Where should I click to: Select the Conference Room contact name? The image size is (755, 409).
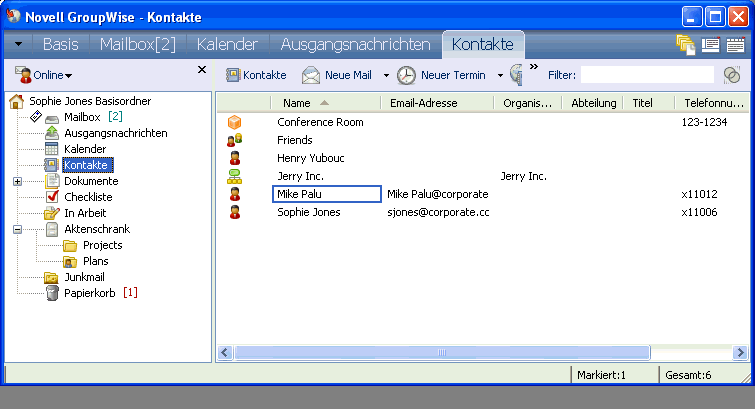pos(320,122)
